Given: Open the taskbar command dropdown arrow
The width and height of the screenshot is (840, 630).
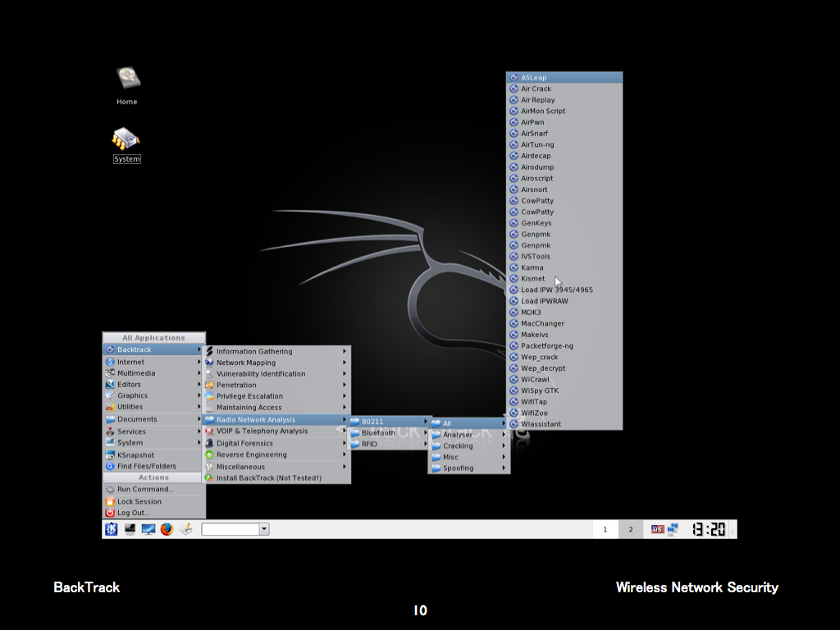Looking at the screenshot, I should pos(264,529).
